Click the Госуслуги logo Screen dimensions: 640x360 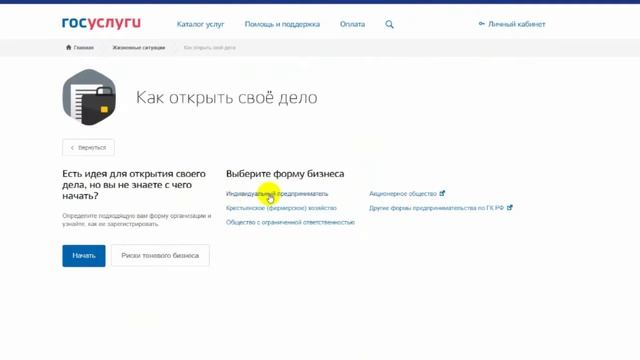(x=101, y=23)
